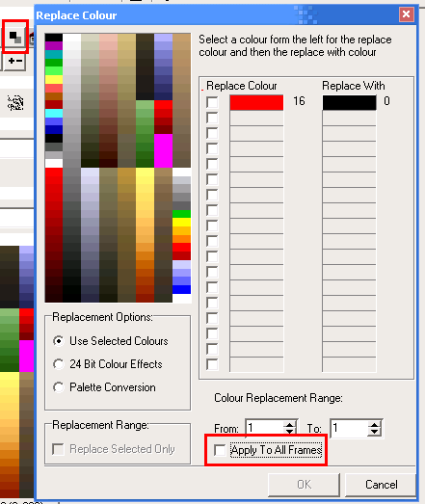Pick the bright cyan palette swatch
Viewport: 425px width, 504px height.
[54, 113]
